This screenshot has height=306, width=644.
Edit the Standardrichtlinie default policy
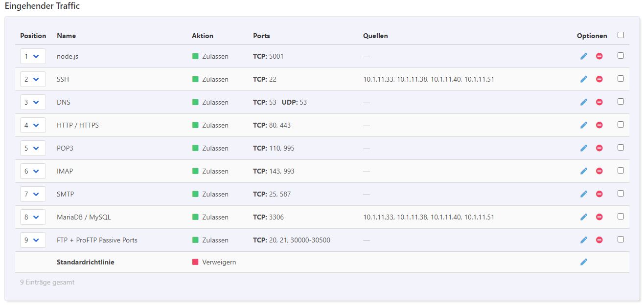coord(583,262)
